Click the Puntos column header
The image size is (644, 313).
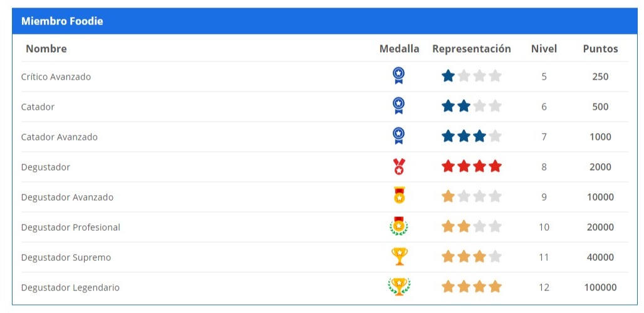click(600, 49)
